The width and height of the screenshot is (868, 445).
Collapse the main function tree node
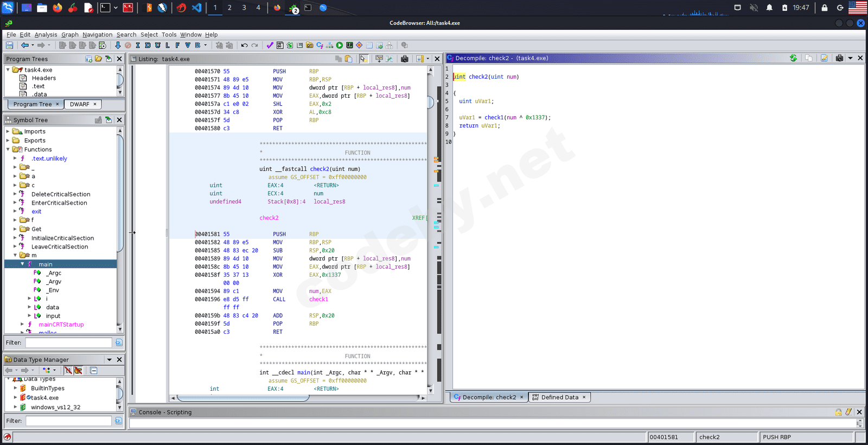pos(22,264)
